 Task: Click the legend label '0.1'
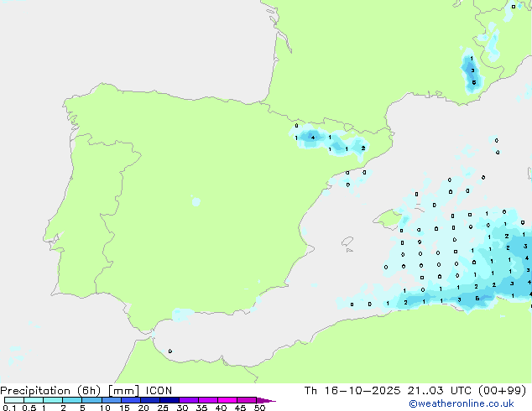[9, 408]
